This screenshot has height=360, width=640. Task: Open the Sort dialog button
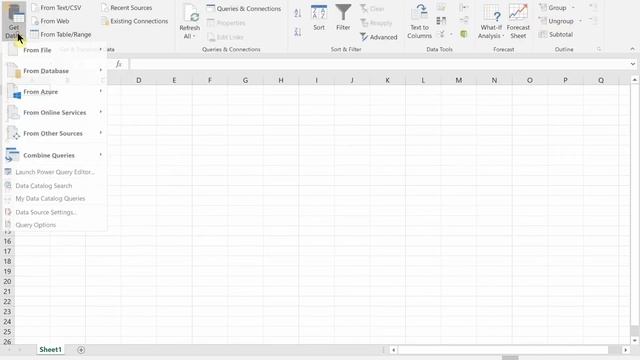pos(319,18)
